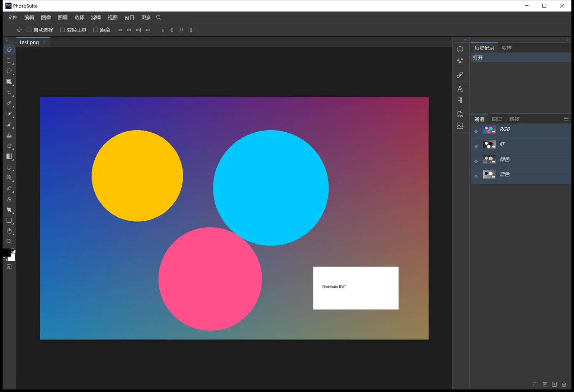Open the channels panel options menu
Image resolution: width=574 pixels, height=392 pixels.
[x=566, y=119]
